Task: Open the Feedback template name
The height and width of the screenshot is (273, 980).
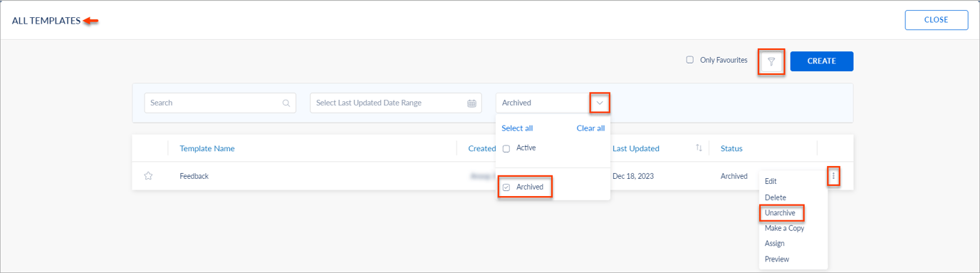Action: (194, 176)
